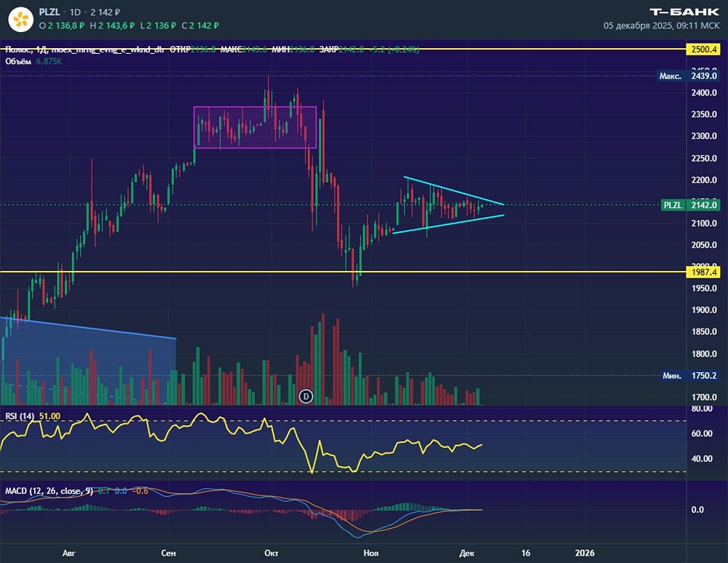The image size is (728, 563).
Task: Click the dividend 'D' marker on chart
Action: point(306,396)
